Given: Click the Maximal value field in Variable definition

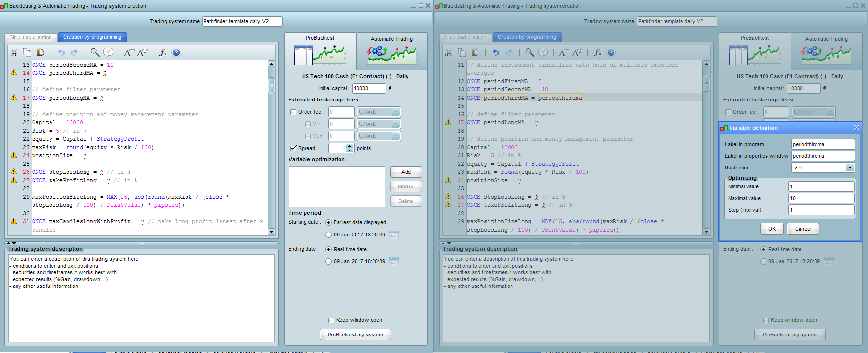Looking at the screenshot, I should (x=821, y=198).
